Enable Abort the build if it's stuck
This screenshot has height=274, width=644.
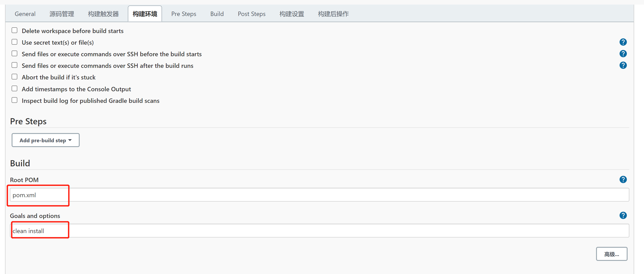(14, 77)
